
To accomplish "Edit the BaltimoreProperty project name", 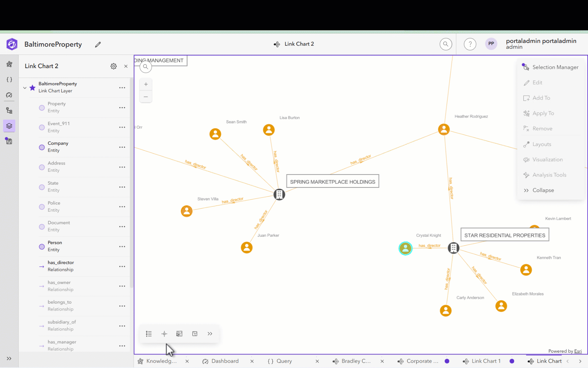I will tap(98, 44).
